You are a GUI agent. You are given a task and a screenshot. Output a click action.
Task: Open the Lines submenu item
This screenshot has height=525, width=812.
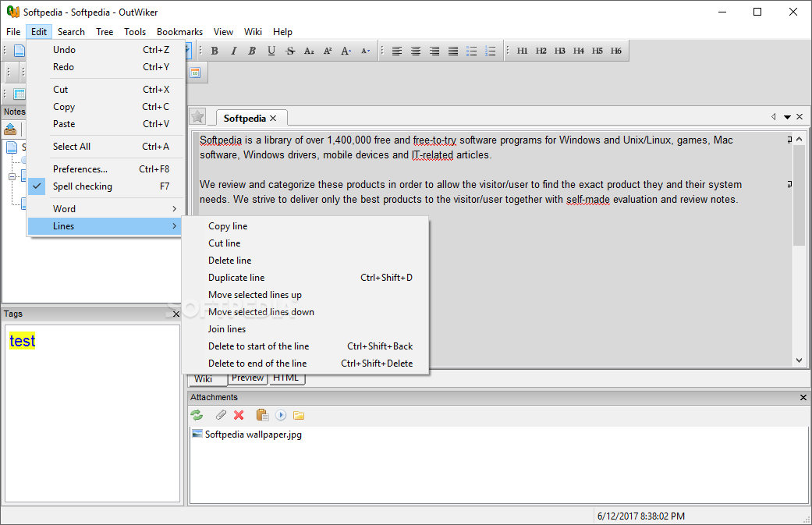click(x=105, y=226)
